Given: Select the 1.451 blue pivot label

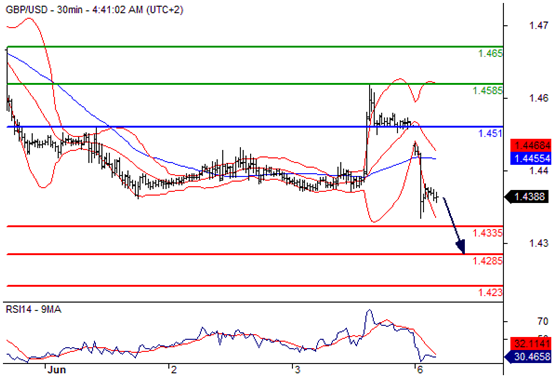Looking at the screenshot, I should pos(491,134).
